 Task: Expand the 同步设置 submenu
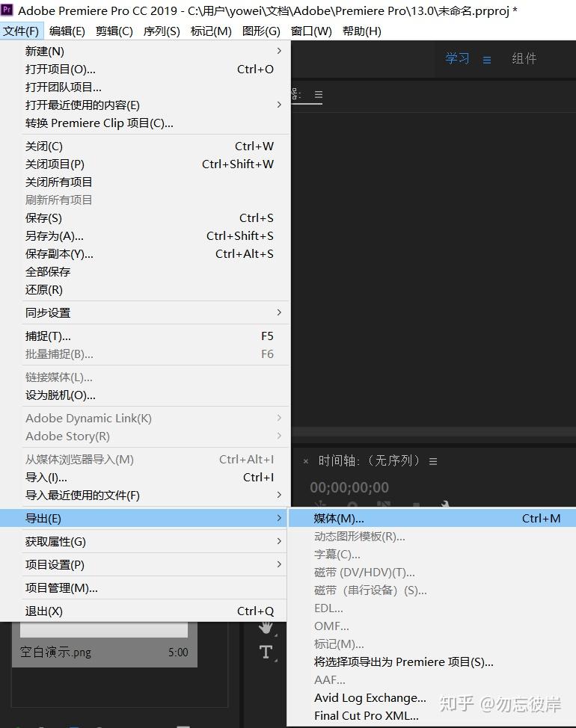pos(145,313)
